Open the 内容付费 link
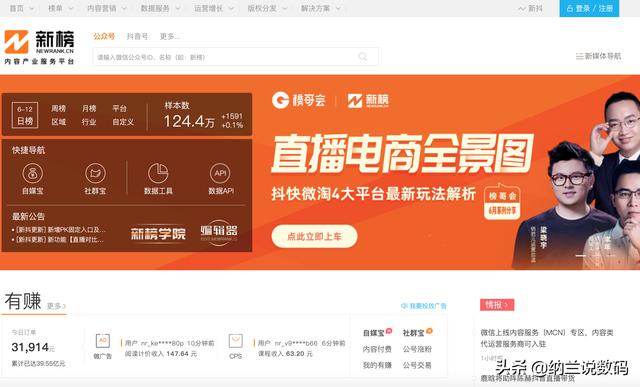The height and width of the screenshot is (387, 640). 377,349
